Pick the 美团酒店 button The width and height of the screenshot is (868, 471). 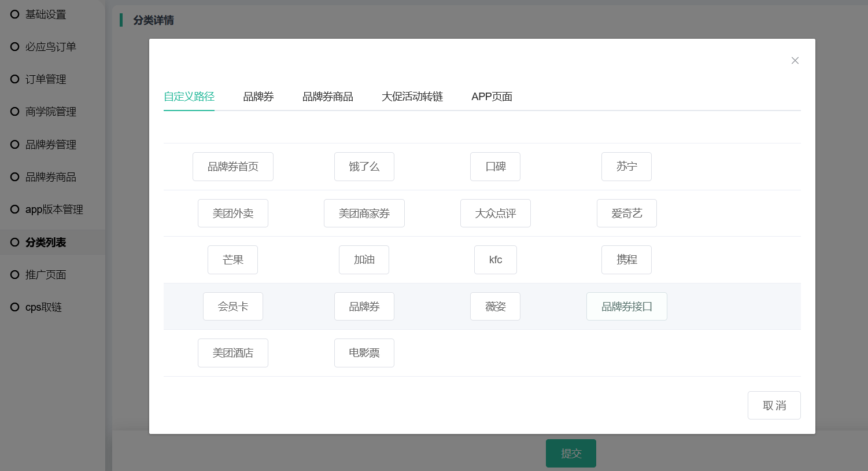[x=233, y=353]
